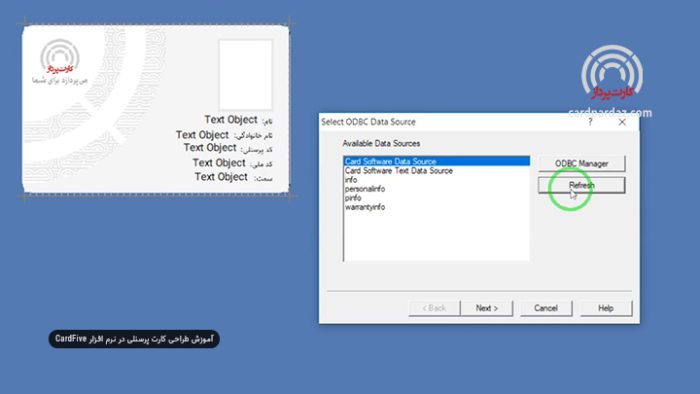This screenshot has height=394, width=700.
Task: Click the photo placeholder on the card
Action: (x=246, y=75)
